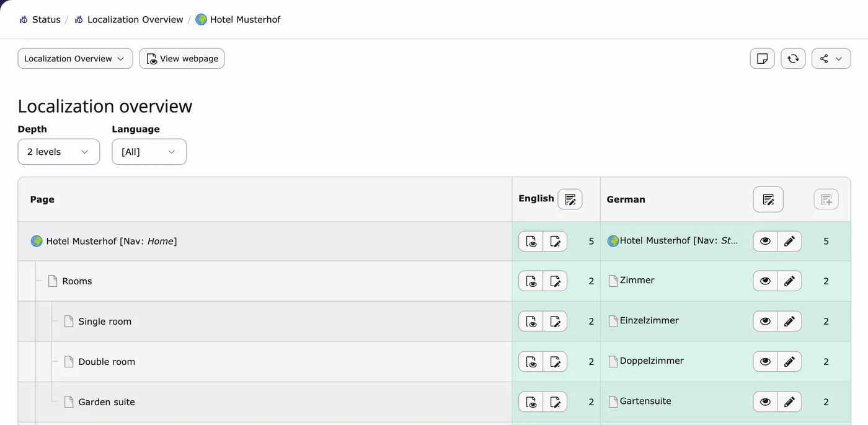Select Hotel Musterhof [Nav: Home] page title
Screen dimensions: 868x425
(112, 242)
